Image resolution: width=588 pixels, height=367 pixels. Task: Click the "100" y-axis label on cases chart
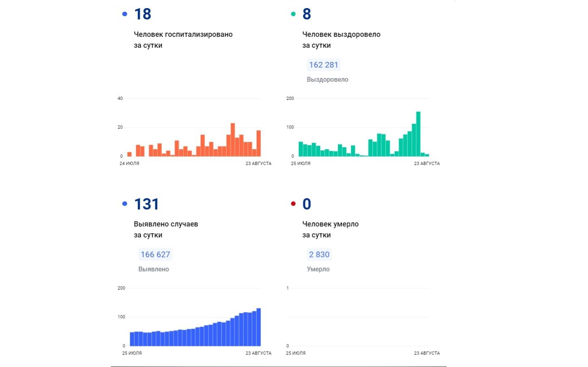[x=121, y=317]
